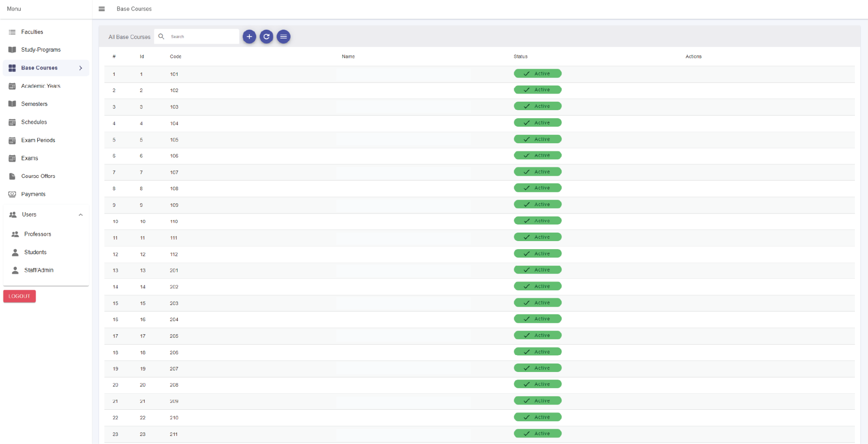
Task: Sort the table by the Code column header
Action: click(x=175, y=57)
